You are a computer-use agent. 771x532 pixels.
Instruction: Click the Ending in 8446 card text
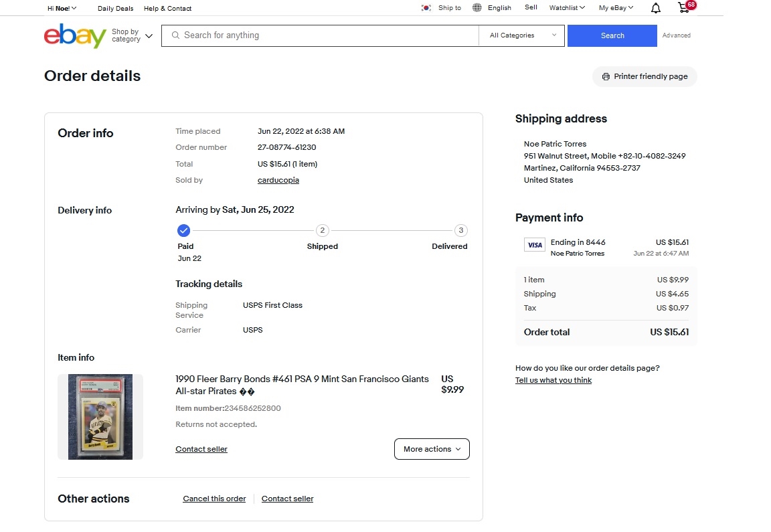pos(578,242)
